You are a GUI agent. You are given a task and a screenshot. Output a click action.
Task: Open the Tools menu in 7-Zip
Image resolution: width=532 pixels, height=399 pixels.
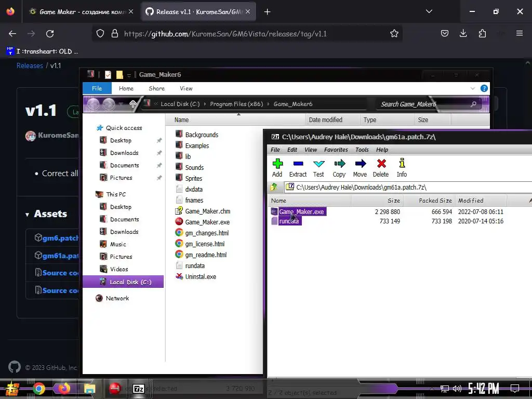(362, 150)
